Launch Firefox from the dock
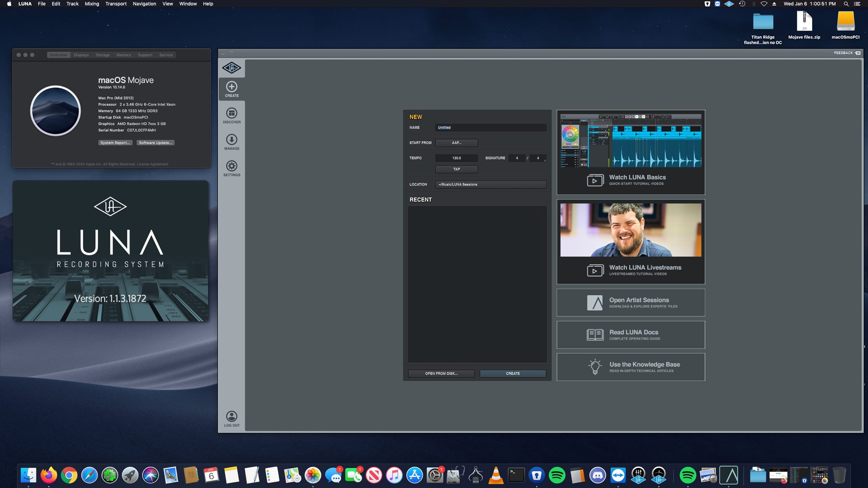 click(49, 475)
